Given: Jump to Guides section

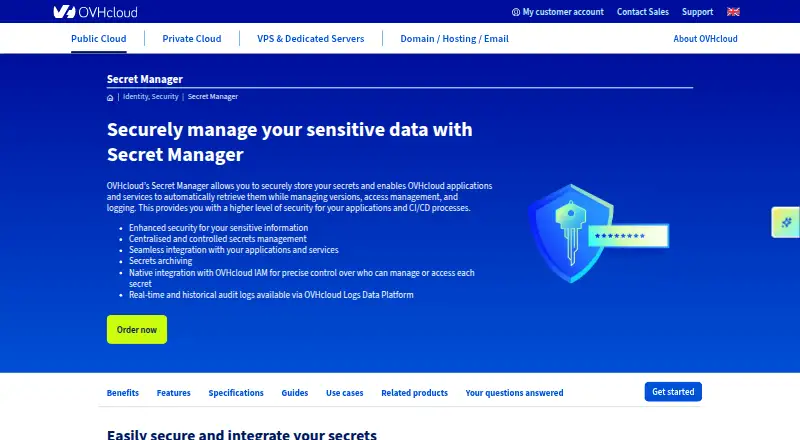Looking at the screenshot, I should (295, 393).
